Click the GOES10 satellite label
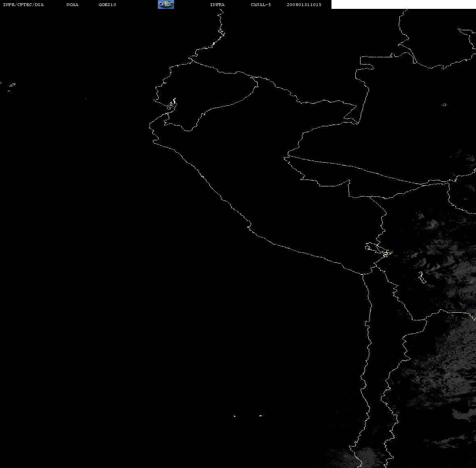Viewport: 476px width, 468px height. (x=107, y=4)
